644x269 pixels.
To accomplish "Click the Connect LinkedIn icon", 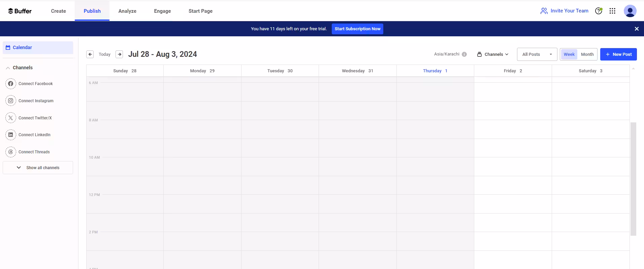I will pos(11,135).
